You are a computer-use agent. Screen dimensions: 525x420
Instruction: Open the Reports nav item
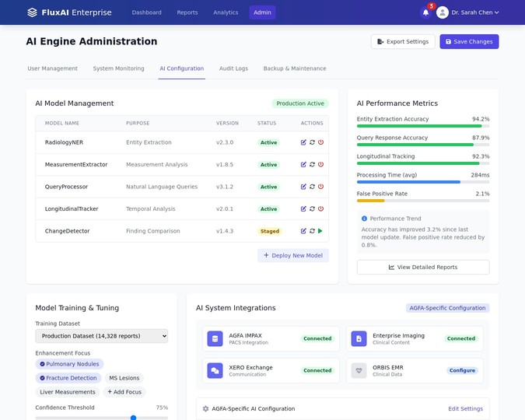tap(187, 12)
